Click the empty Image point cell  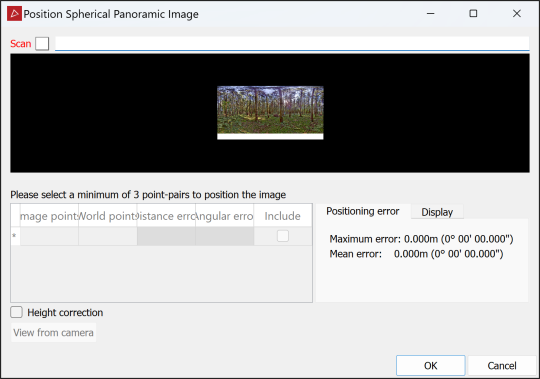click(49, 236)
